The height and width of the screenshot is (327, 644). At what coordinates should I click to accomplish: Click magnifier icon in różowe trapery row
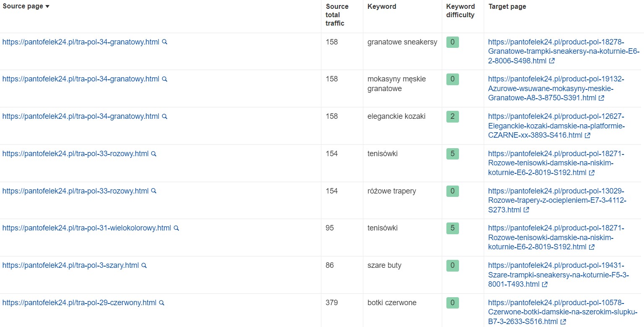(x=154, y=191)
